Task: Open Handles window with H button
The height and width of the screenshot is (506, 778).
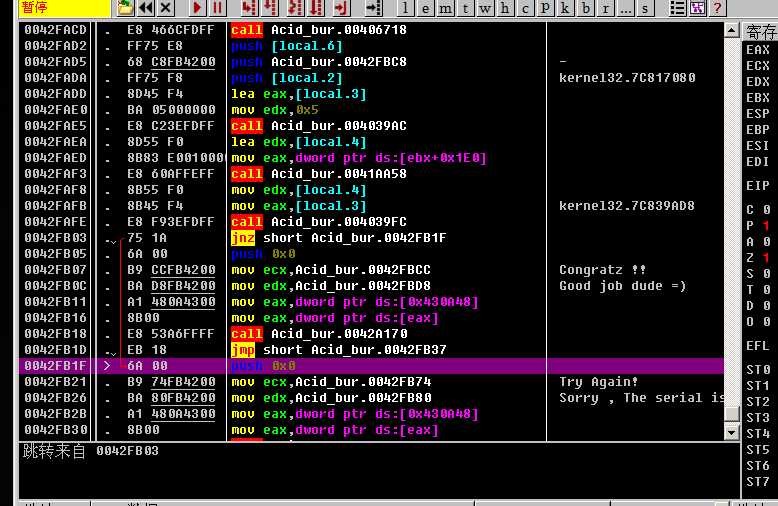Action: tap(505, 7)
